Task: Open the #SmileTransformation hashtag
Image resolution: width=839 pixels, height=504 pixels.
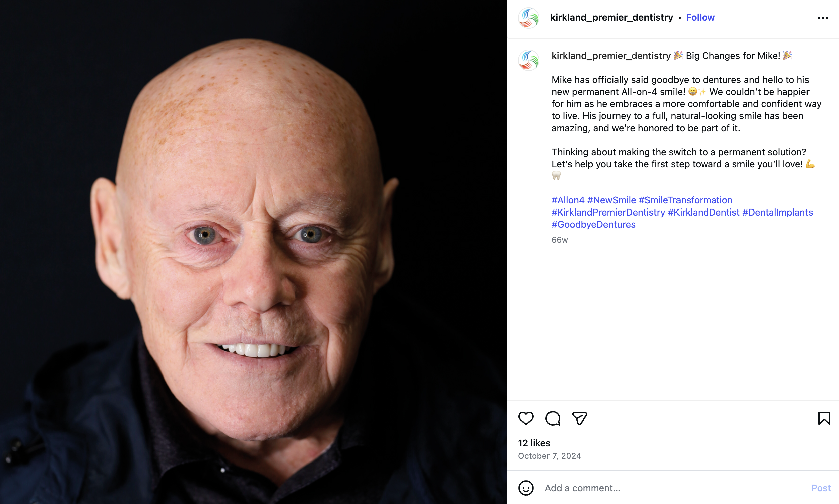Action: pyautogui.click(x=685, y=200)
